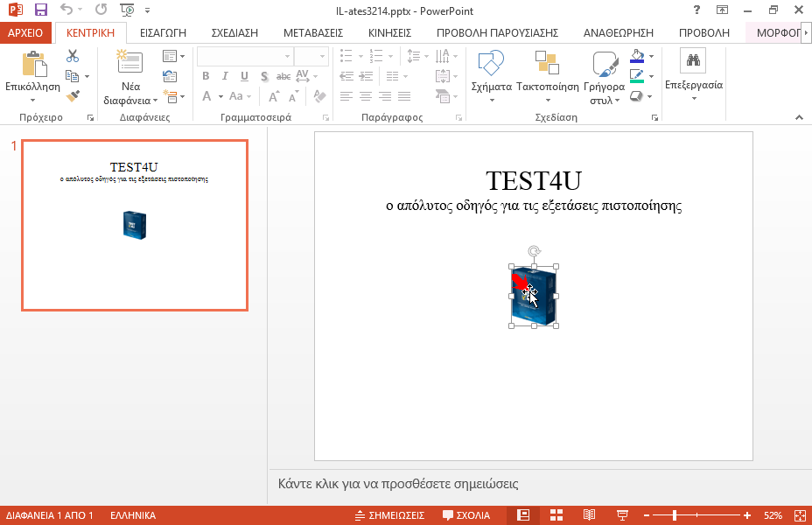Viewport: 812px width, 525px height.
Task: Open Γρήγορα στυλ quick styles
Action: [x=605, y=78]
